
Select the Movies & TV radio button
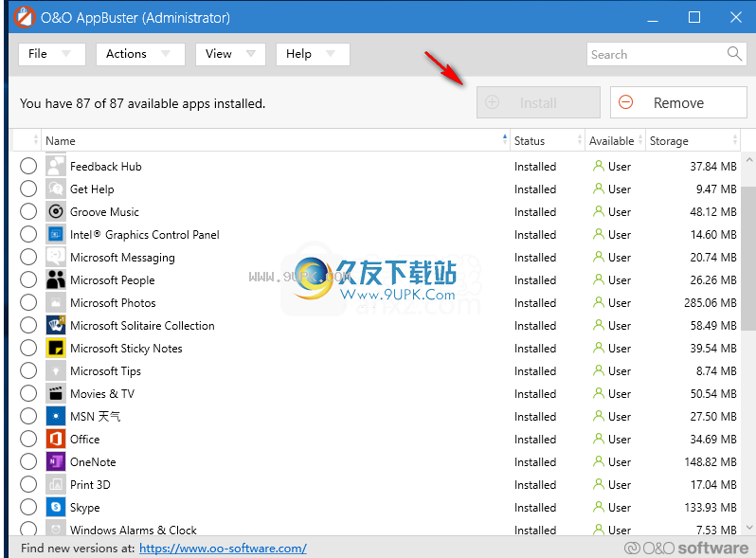[28, 393]
